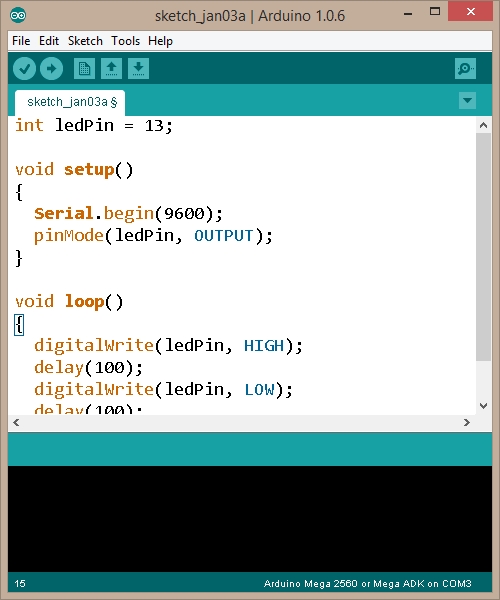Screen dimensions: 500x600
Task: Click the horizontal scrollbar right arrow
Action: (x=467, y=422)
